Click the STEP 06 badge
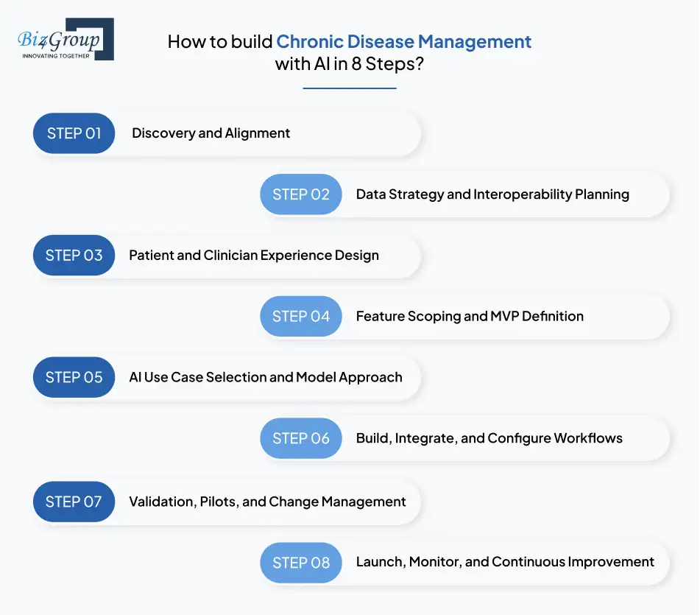This screenshot has width=700, height=615. 301,438
